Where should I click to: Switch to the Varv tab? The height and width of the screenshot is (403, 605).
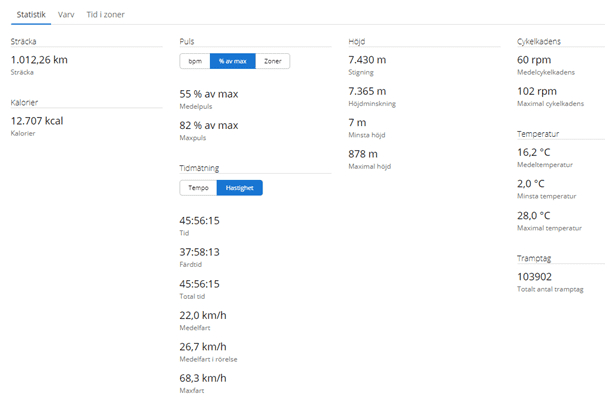tap(67, 14)
